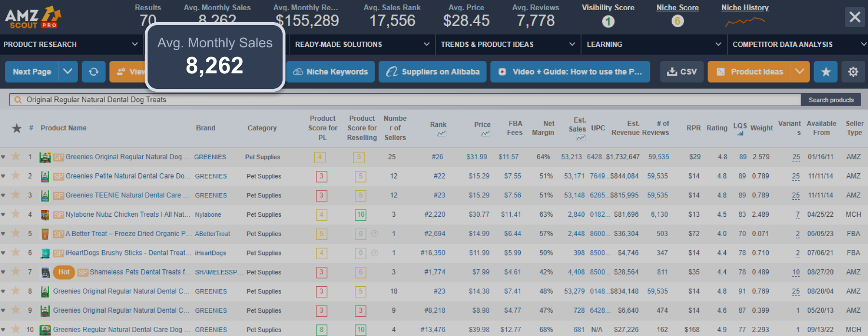
Task: Expand variants 10 in Shameless Pets row
Action: pyautogui.click(x=796, y=272)
